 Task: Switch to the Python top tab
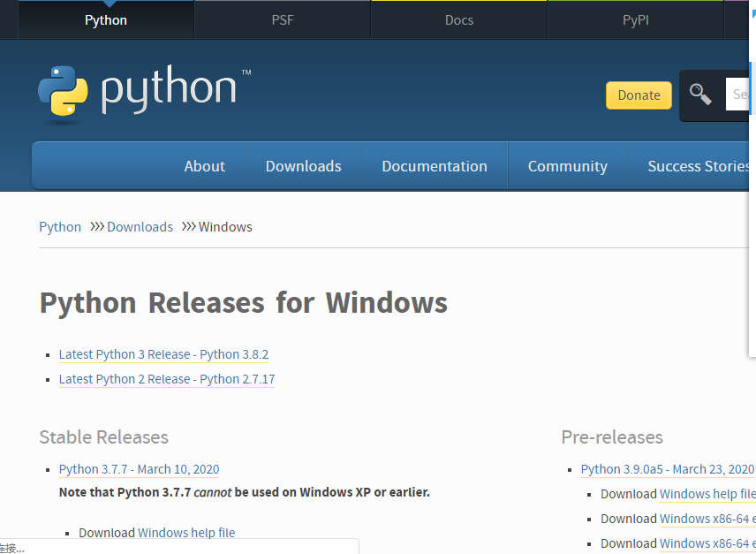pyautogui.click(x=106, y=20)
